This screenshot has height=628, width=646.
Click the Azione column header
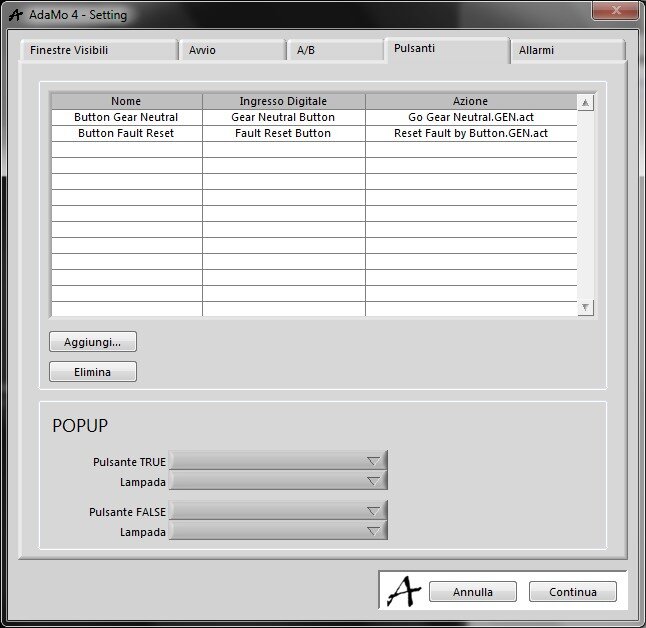(470, 101)
